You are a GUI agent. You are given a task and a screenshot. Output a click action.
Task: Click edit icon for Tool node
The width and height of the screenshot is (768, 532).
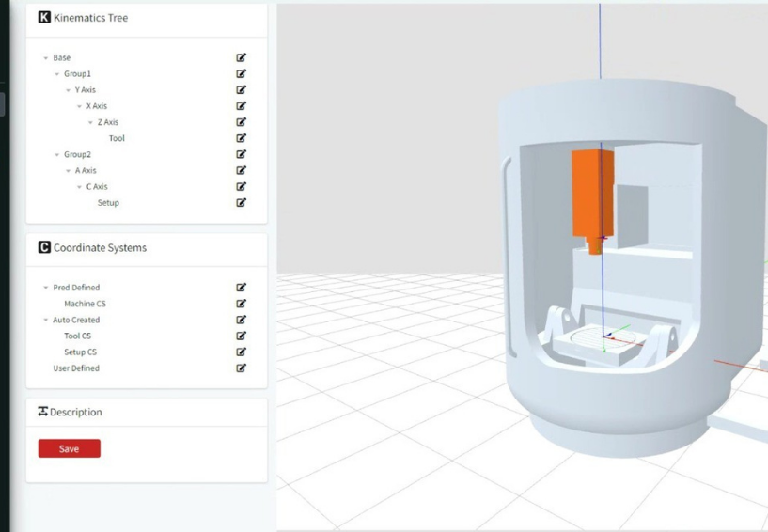(242, 138)
